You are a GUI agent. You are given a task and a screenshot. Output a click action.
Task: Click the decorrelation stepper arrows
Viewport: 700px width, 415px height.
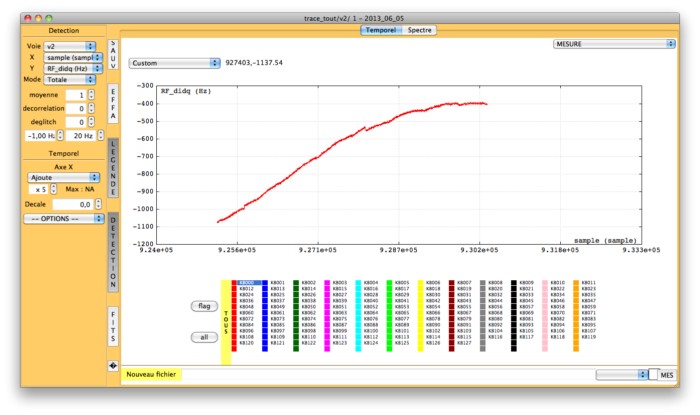(x=91, y=108)
